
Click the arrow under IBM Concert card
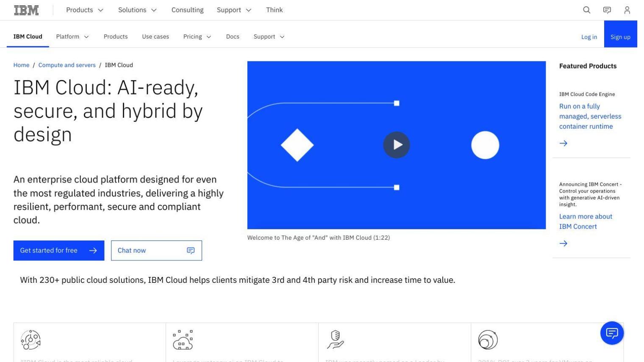pyautogui.click(x=563, y=243)
